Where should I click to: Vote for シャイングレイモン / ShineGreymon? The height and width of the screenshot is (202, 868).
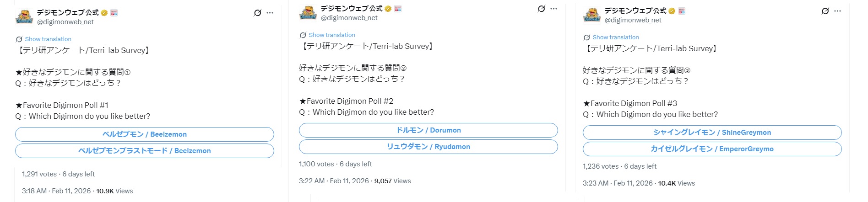(x=712, y=133)
